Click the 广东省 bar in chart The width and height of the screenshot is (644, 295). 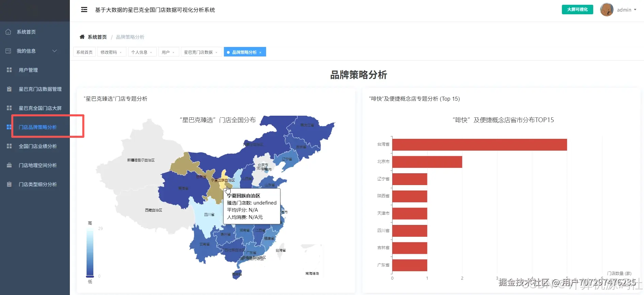410,265
